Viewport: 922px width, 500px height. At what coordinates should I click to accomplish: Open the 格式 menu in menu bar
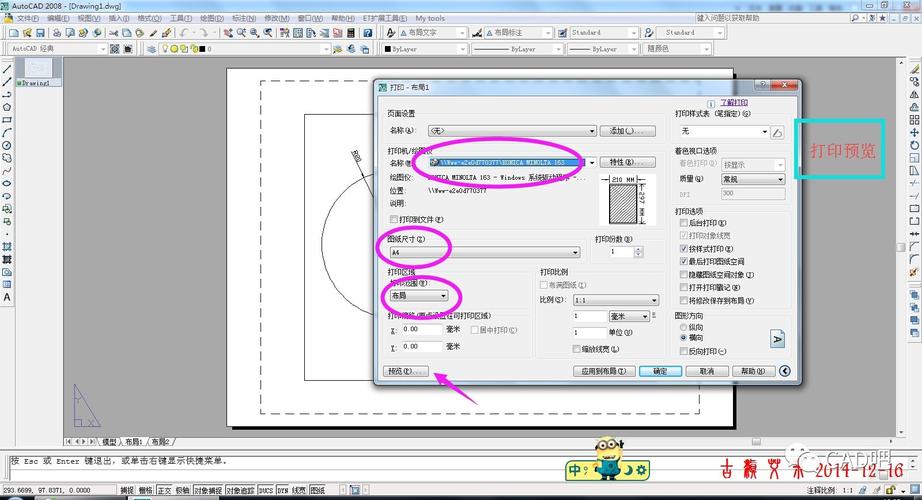(x=150, y=18)
